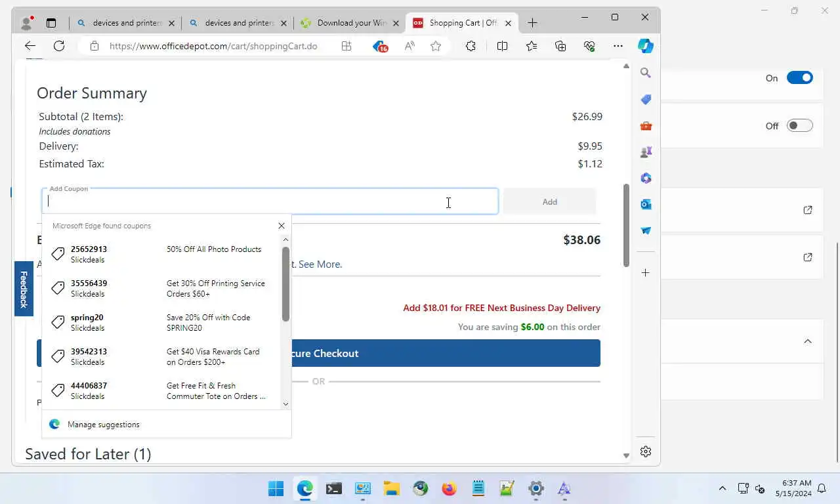The height and width of the screenshot is (504, 840).
Task: Open Browser essentials heart icon
Action: click(x=589, y=46)
